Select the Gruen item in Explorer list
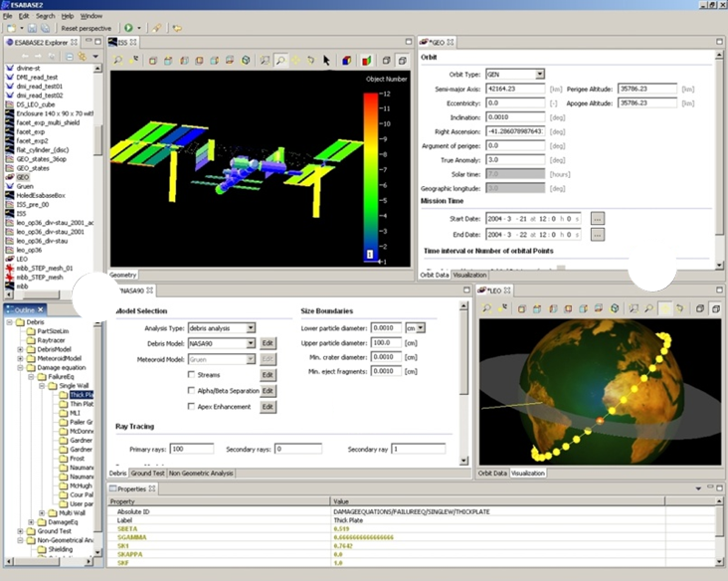Viewport: 728px width, 581px height. click(25, 186)
